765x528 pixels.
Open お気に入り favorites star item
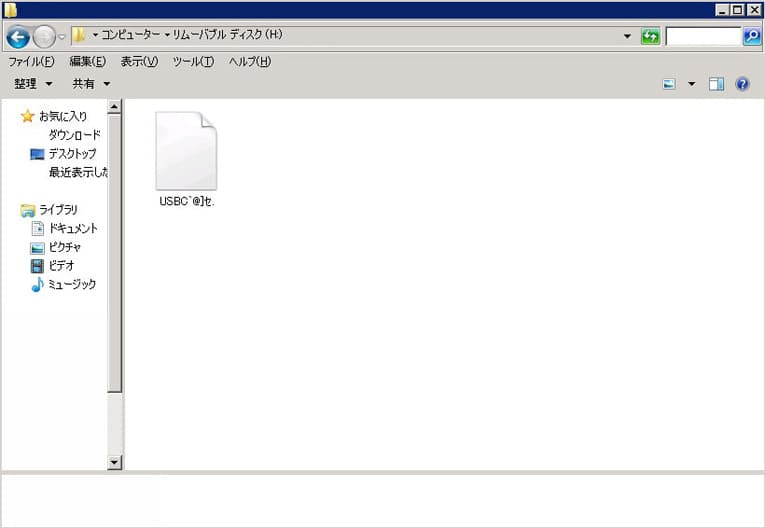click(62, 116)
